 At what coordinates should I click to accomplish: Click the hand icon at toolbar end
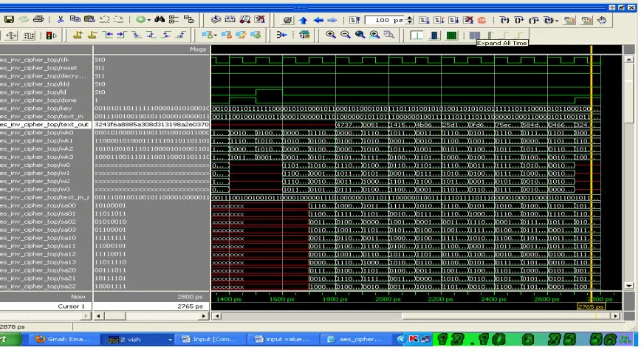pos(602,20)
